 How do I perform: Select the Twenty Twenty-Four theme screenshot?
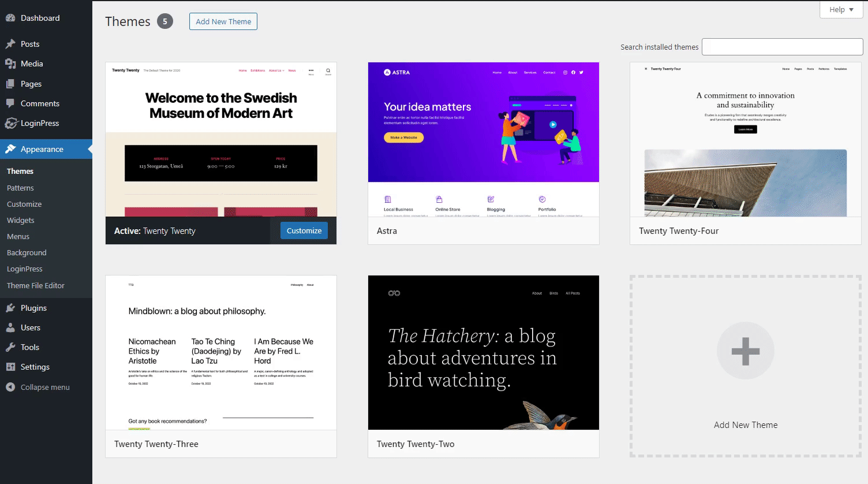(x=746, y=140)
